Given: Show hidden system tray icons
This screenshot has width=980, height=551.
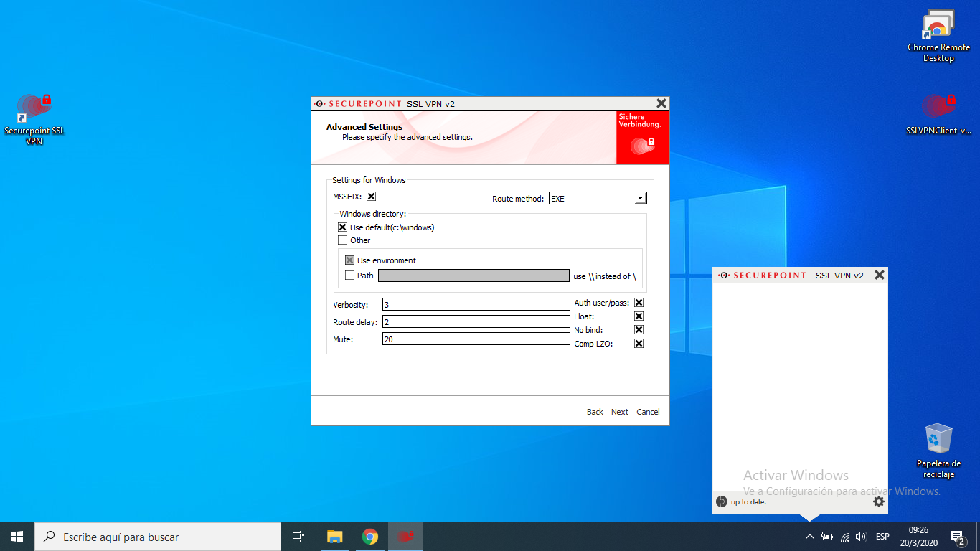Looking at the screenshot, I should tap(809, 537).
